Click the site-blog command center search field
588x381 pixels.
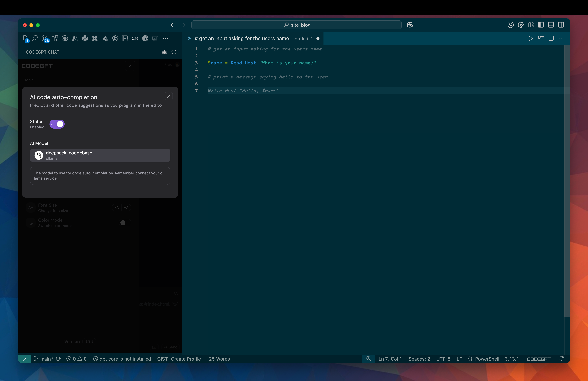(x=296, y=25)
